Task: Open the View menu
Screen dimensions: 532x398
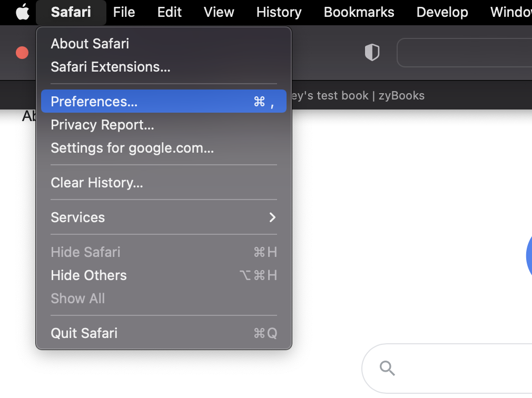Action: 219,13
